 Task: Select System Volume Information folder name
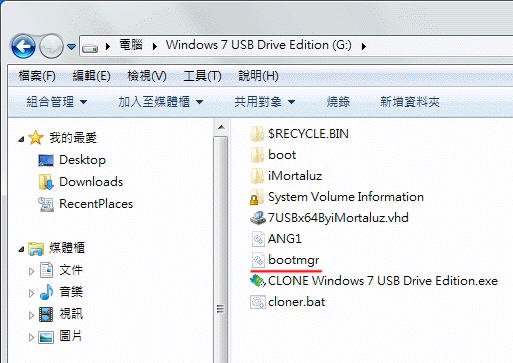click(x=346, y=197)
